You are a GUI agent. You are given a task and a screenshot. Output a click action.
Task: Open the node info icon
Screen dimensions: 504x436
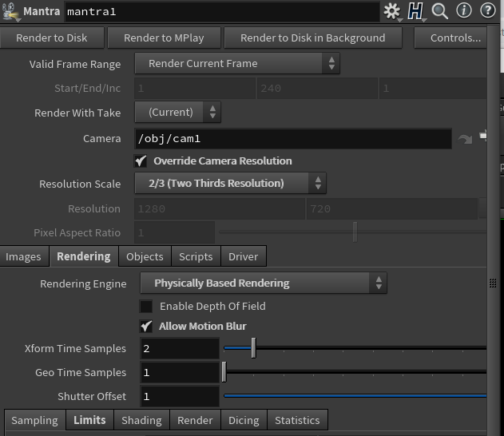[x=463, y=11]
